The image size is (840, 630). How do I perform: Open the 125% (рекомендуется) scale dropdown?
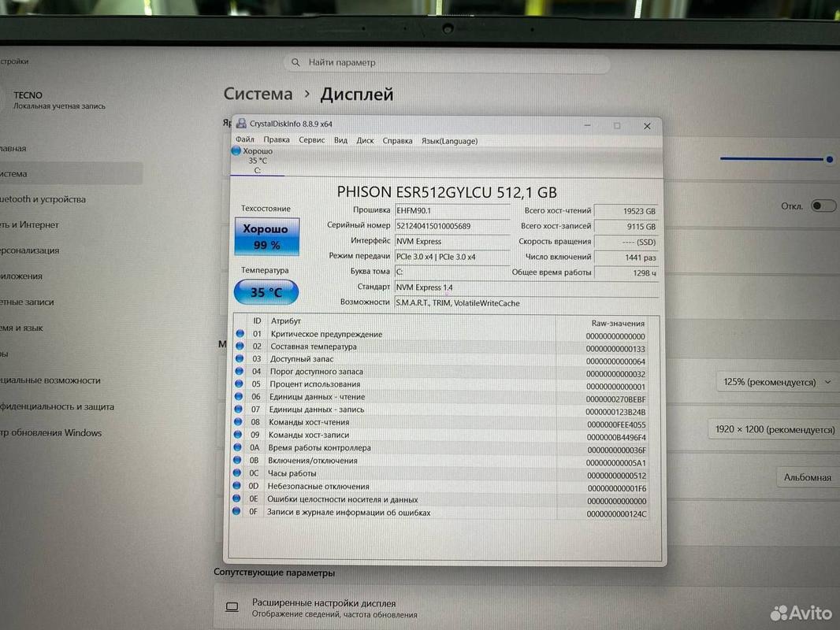[777, 382]
